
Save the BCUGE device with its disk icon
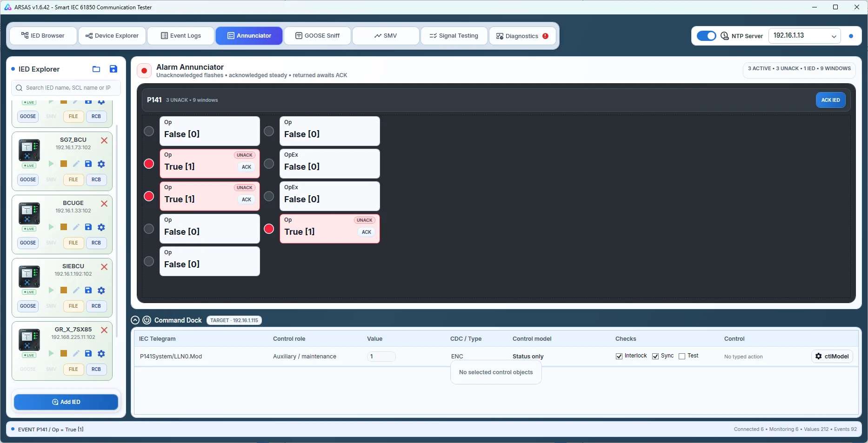(88, 227)
